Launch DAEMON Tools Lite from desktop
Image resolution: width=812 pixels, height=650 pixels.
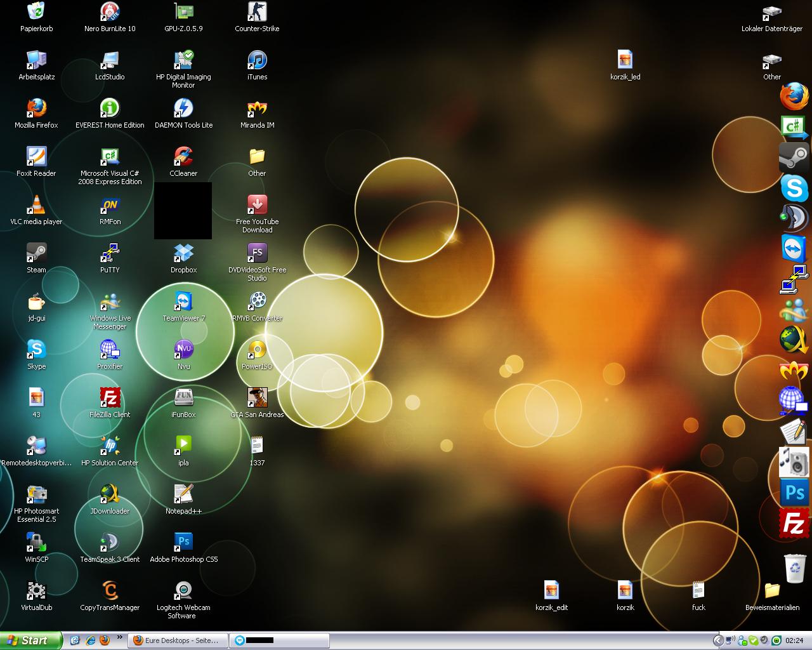coord(183,109)
